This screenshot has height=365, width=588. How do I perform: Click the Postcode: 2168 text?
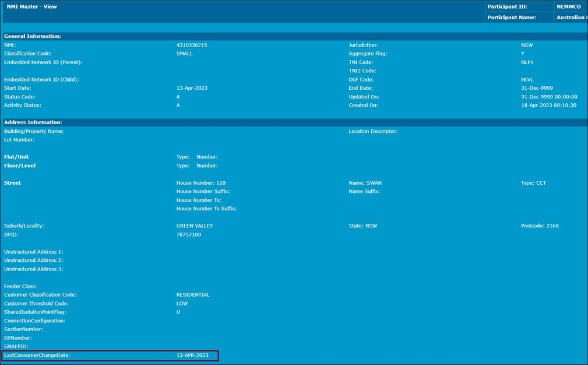tap(540, 226)
